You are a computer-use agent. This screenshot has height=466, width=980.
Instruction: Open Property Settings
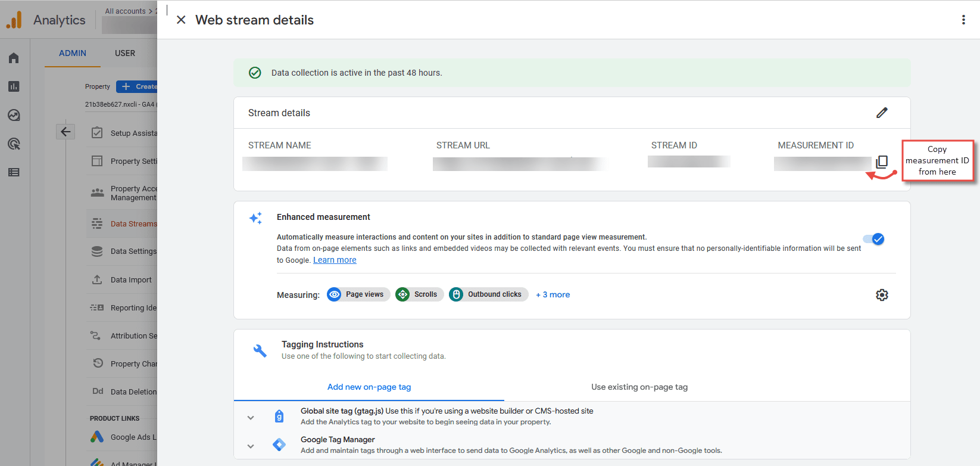pos(133,161)
